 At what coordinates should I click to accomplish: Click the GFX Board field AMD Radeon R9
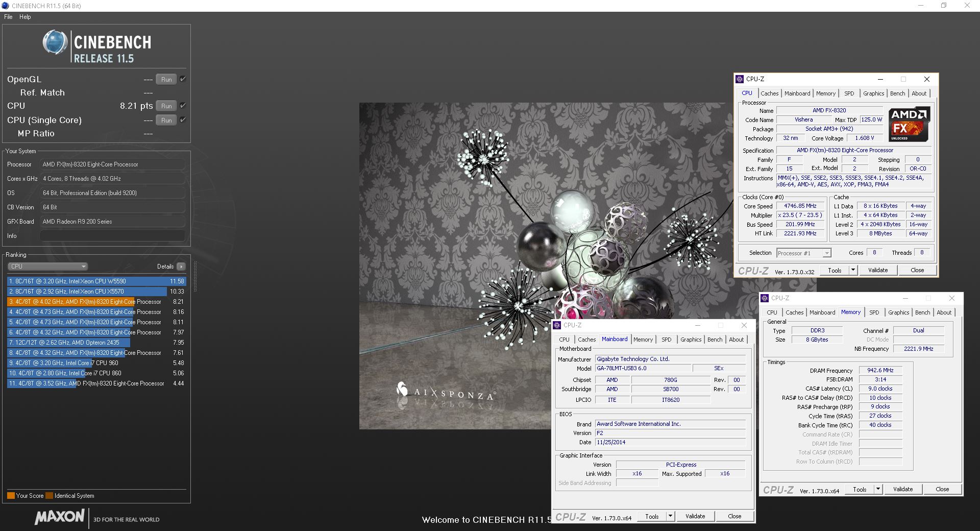[112, 222]
